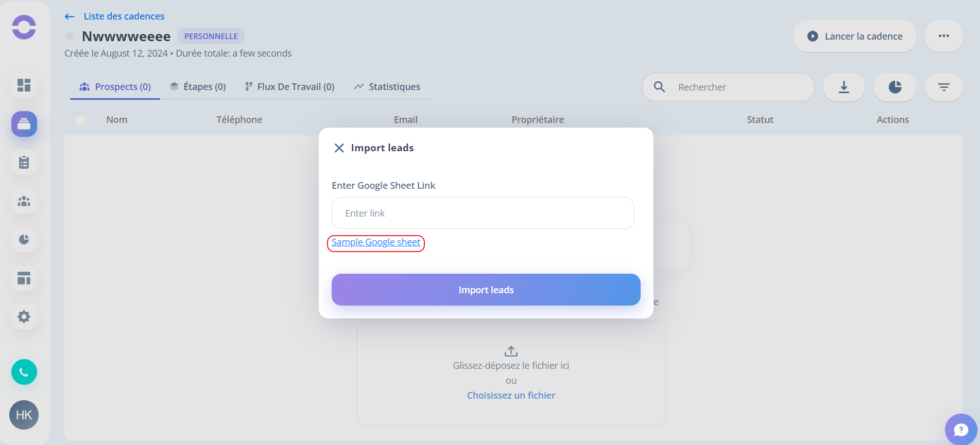Click the green phone dialer button
The image size is (980, 445).
[x=24, y=372]
